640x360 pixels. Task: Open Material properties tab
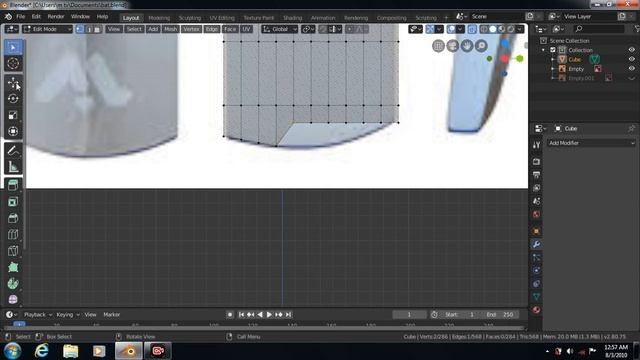[536, 310]
